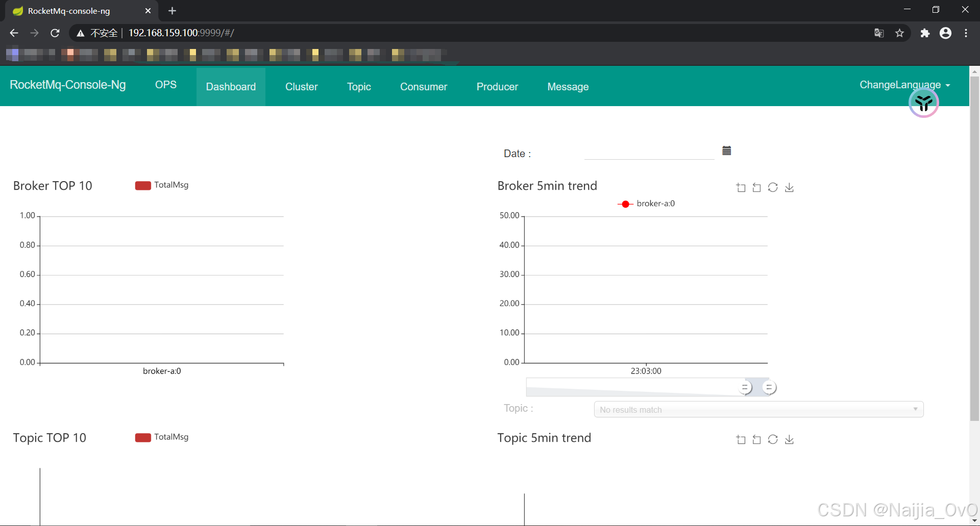This screenshot has width=980, height=526.
Task: Click right handle of data zoom slider
Action: click(769, 387)
